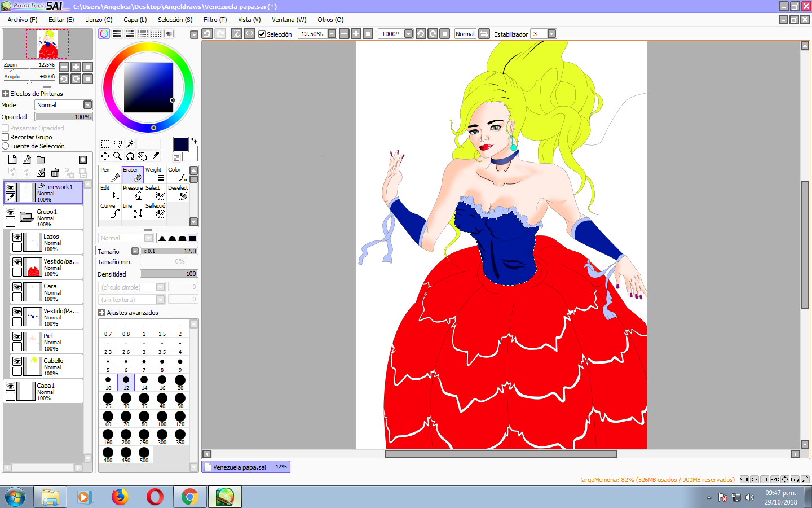Uncheck the Selección checkbox in toolbar
Image resolution: width=812 pixels, height=508 pixels.
click(x=262, y=34)
